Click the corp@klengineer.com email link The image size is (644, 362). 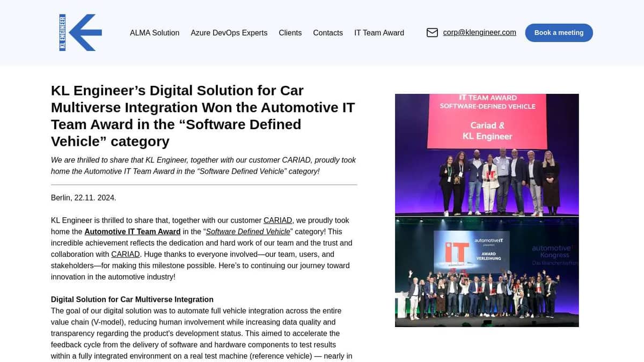click(x=479, y=33)
